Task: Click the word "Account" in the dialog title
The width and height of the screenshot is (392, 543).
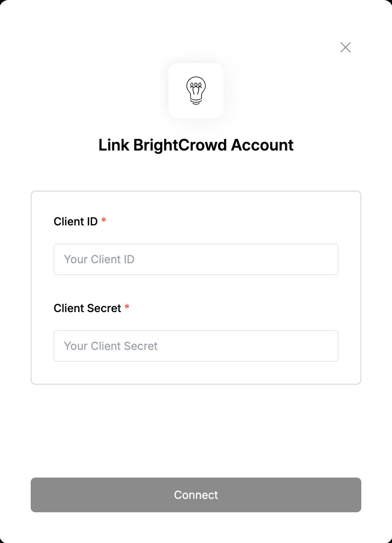Action: (x=262, y=145)
